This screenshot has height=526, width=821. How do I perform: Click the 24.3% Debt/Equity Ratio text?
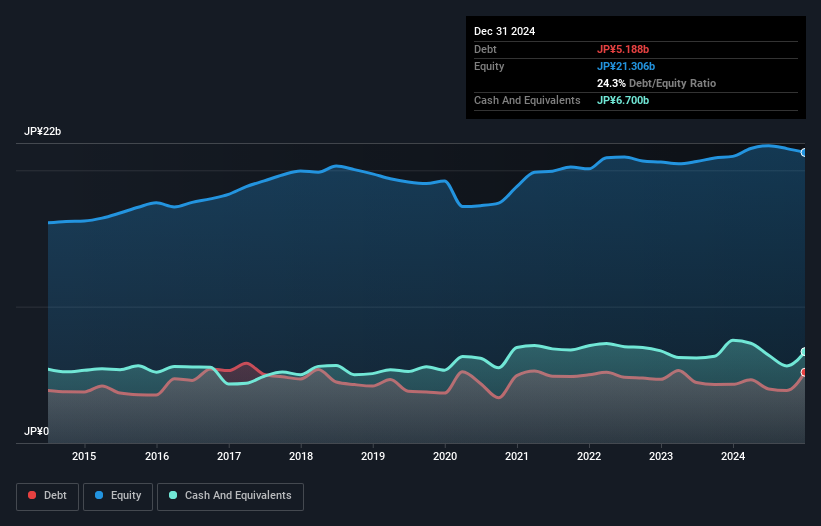[x=656, y=83]
